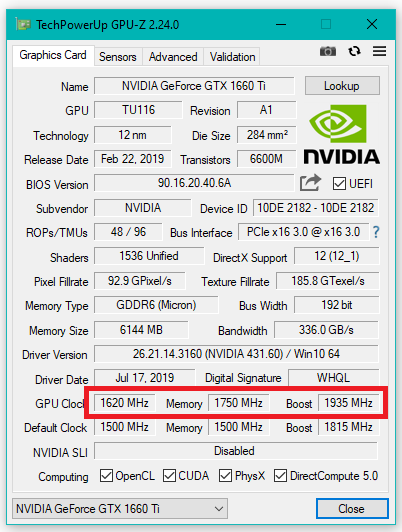
Task: Click the NVIDIA logo image
Action: (x=342, y=134)
